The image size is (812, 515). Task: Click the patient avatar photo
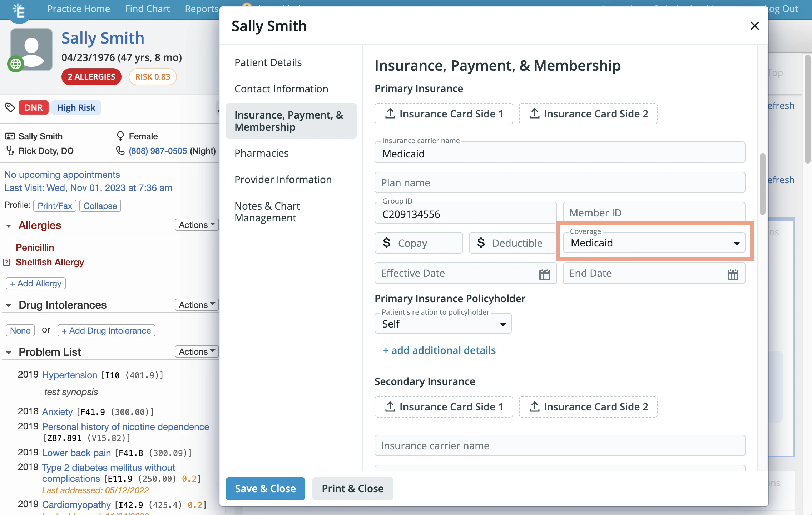pyautogui.click(x=31, y=49)
